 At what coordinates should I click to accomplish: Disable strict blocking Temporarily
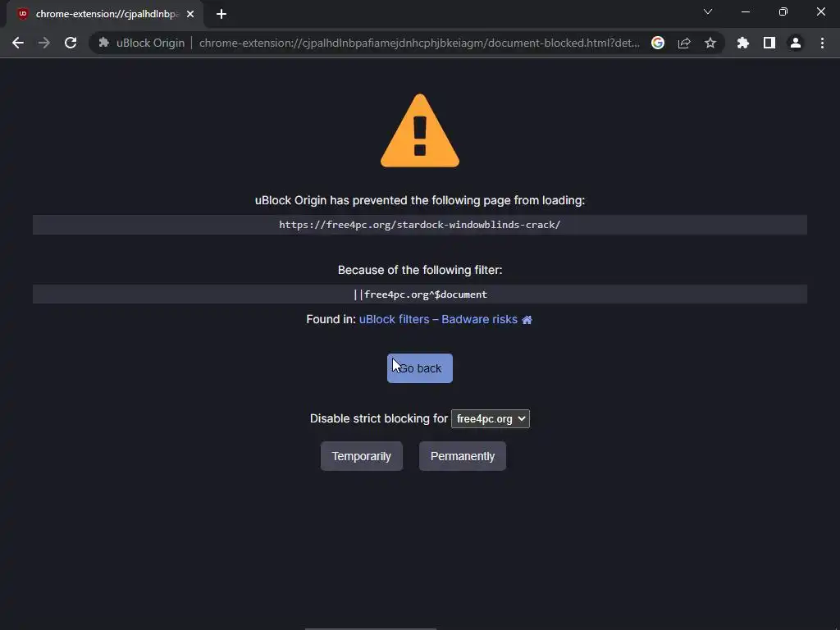[362, 456]
